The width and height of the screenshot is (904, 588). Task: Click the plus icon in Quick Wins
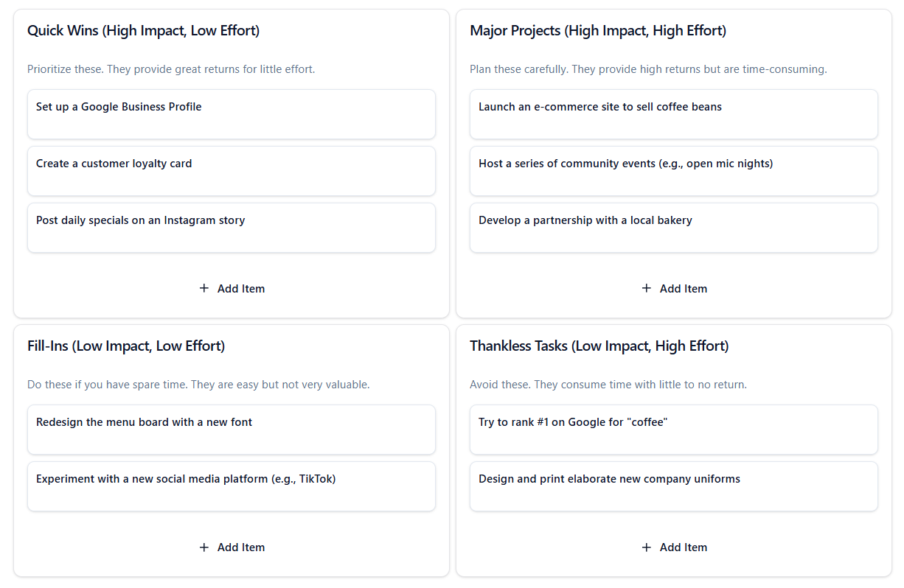click(x=204, y=288)
